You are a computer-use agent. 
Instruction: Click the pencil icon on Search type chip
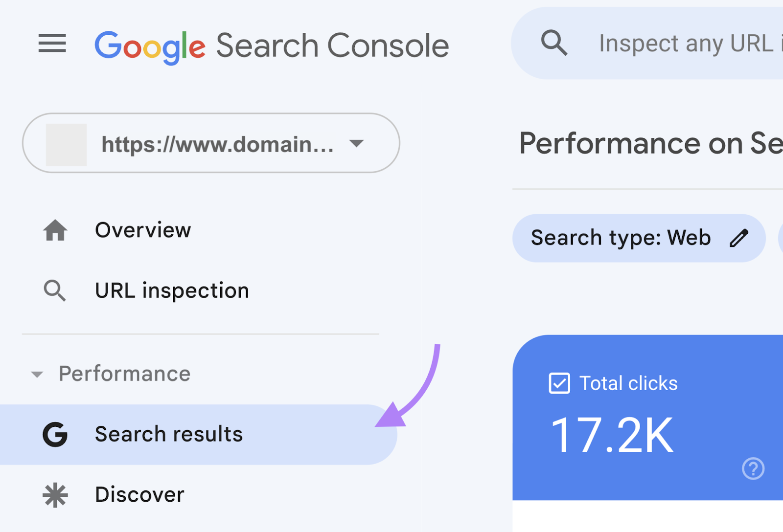pyautogui.click(x=740, y=238)
